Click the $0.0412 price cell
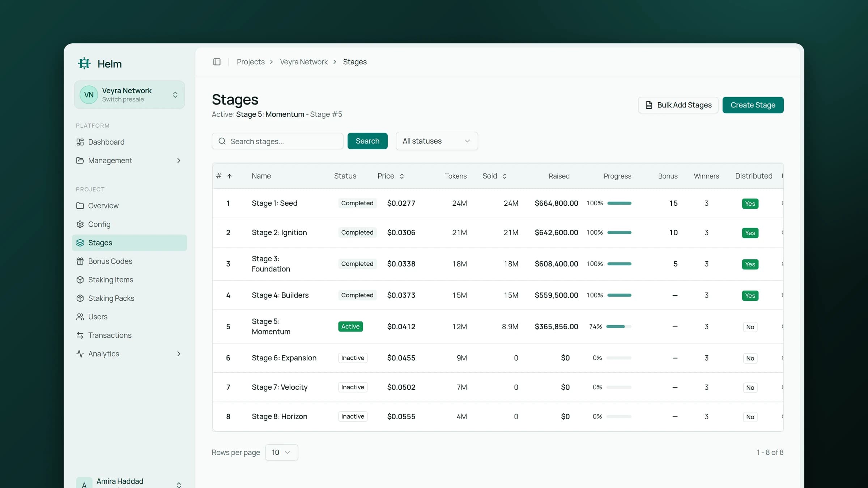Viewport: 868px width, 488px height. pyautogui.click(x=401, y=326)
